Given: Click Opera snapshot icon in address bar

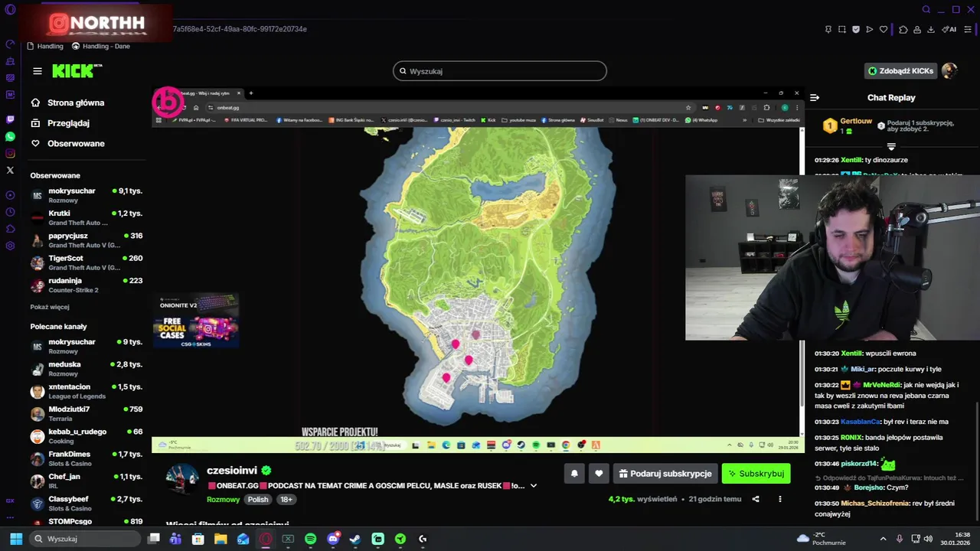Looking at the screenshot, I should point(842,29).
